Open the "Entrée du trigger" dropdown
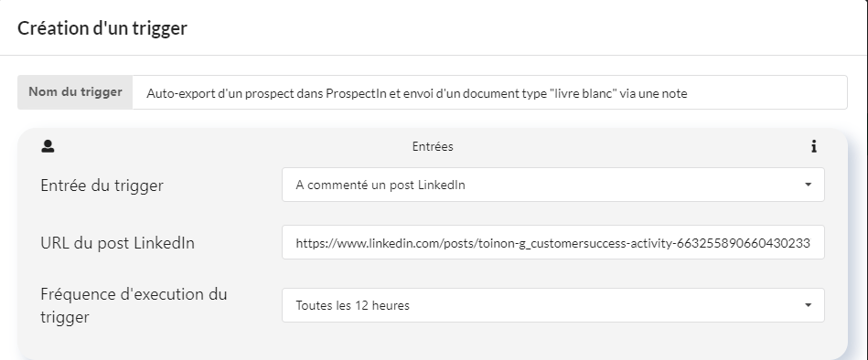Screen dimensions: 868x360 [553, 185]
